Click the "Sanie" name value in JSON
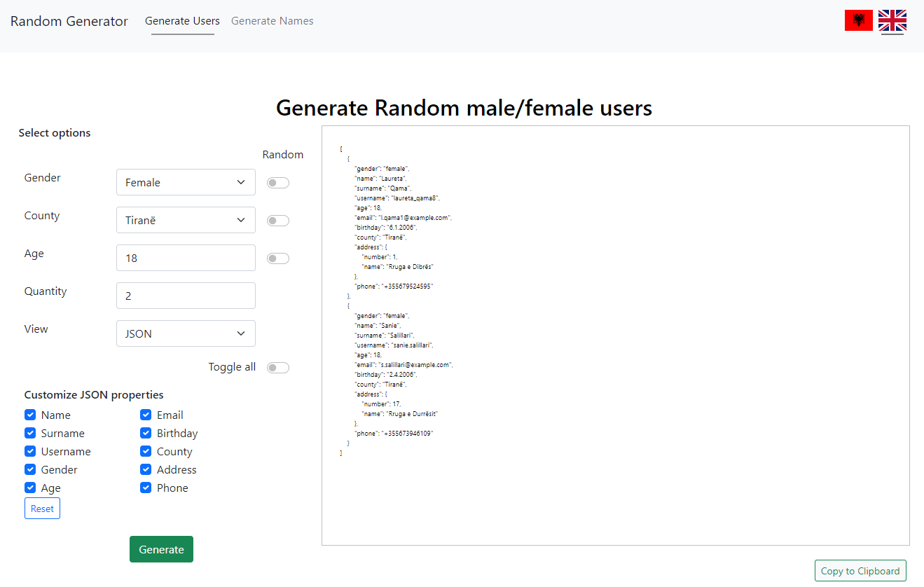 click(388, 326)
